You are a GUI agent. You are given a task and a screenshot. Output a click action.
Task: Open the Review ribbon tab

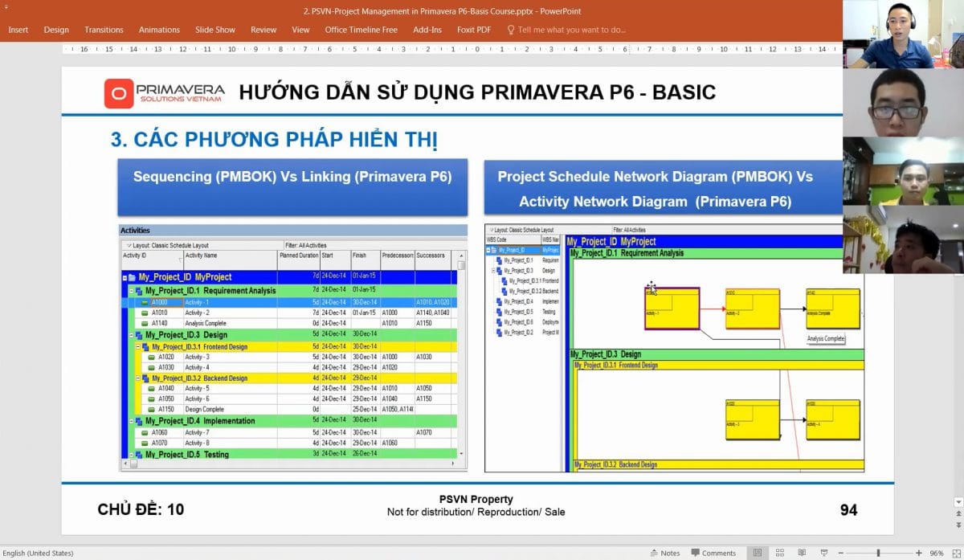pos(263,30)
